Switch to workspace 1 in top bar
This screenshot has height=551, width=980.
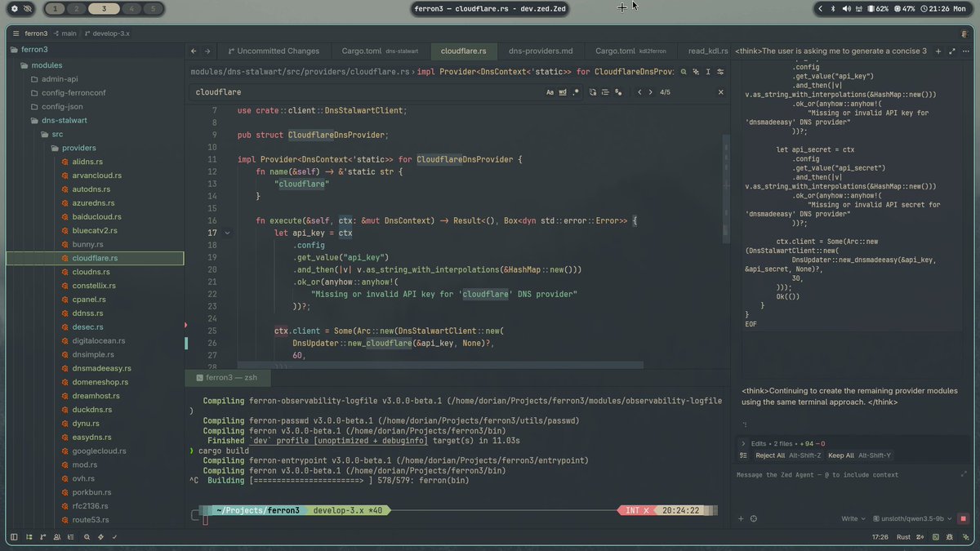[56, 8]
